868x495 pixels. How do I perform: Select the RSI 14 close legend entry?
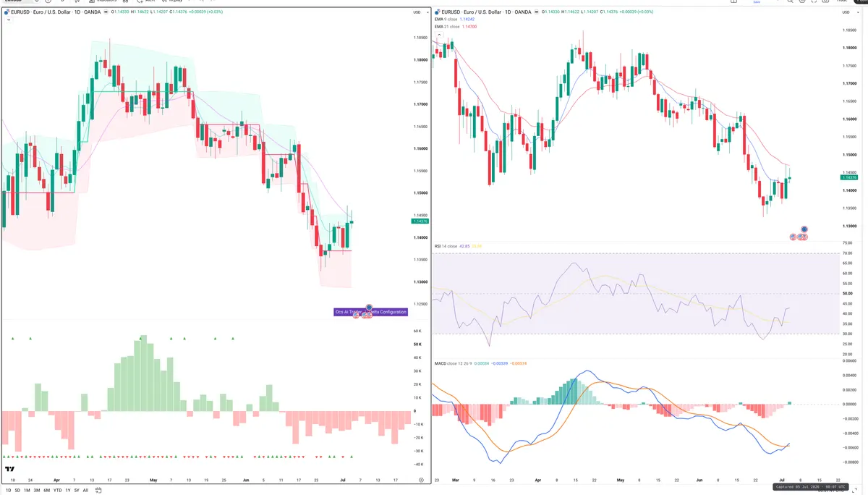(x=457, y=246)
